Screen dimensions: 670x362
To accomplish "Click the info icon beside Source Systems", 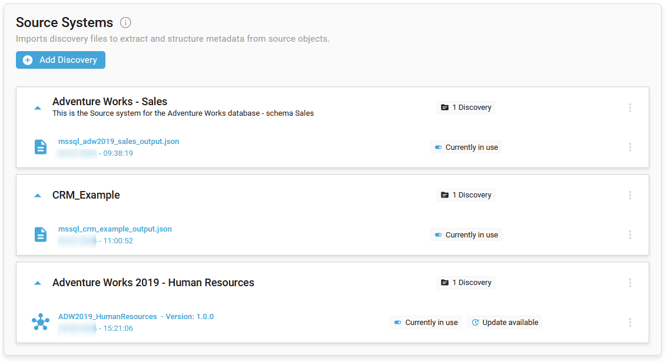I will pos(125,22).
